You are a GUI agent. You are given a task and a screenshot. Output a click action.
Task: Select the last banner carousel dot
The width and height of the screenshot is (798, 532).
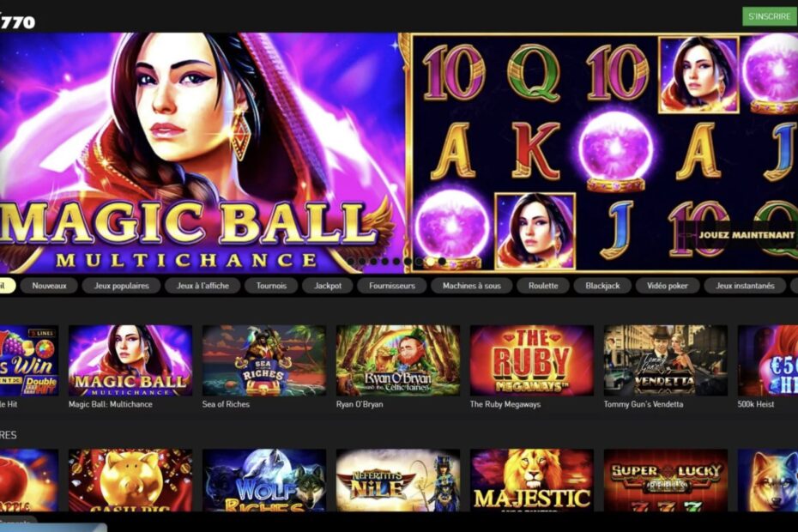[442, 261]
